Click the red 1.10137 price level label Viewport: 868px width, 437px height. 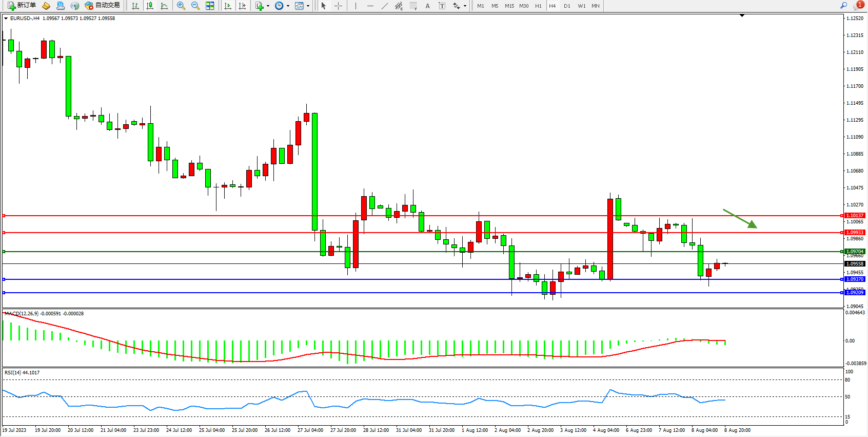coord(855,216)
